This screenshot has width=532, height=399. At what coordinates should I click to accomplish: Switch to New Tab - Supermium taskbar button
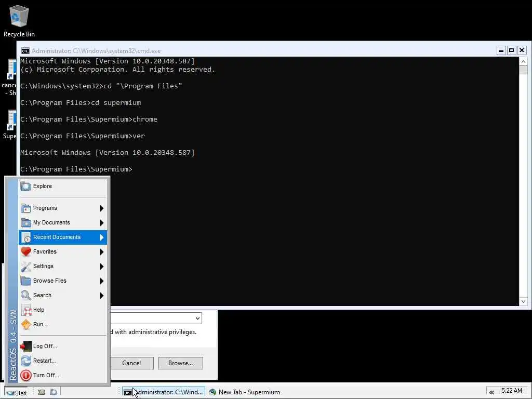(245, 392)
